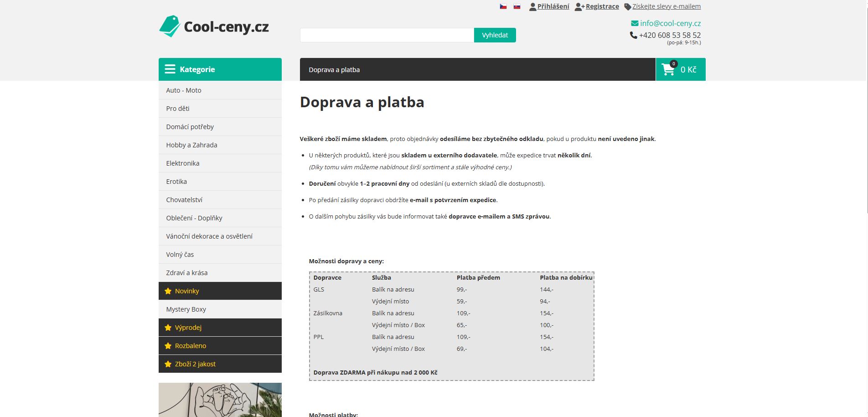Switch to the Slovak flag language

click(517, 6)
